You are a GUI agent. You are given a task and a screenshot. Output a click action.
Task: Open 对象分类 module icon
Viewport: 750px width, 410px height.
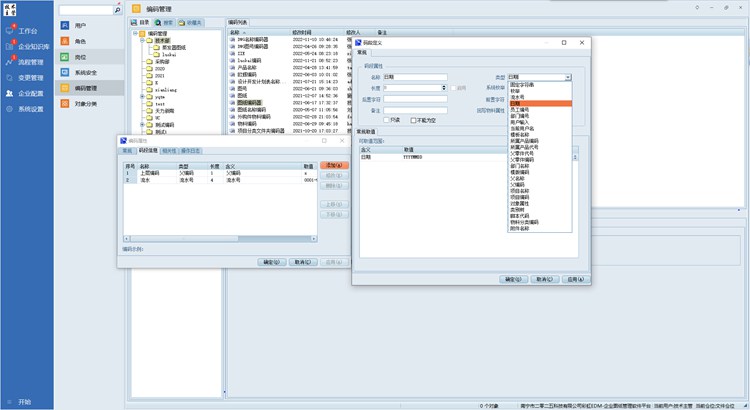pyautogui.click(x=66, y=103)
